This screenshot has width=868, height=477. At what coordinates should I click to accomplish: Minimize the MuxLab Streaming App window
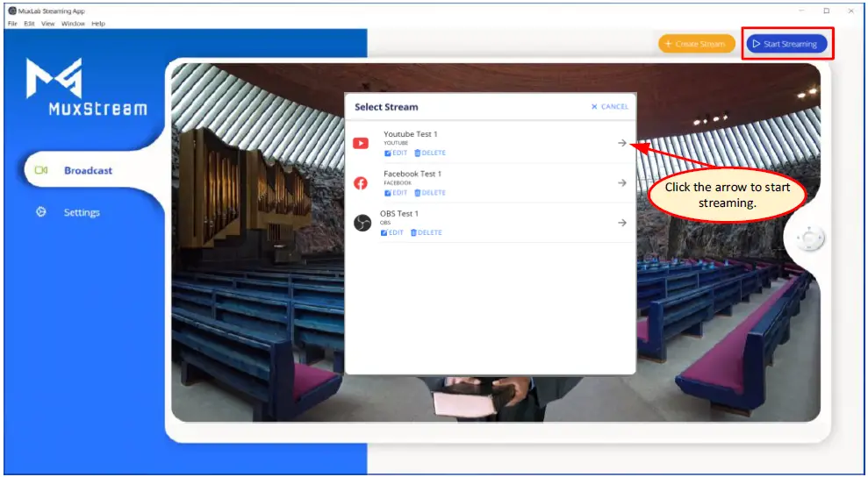click(x=801, y=11)
